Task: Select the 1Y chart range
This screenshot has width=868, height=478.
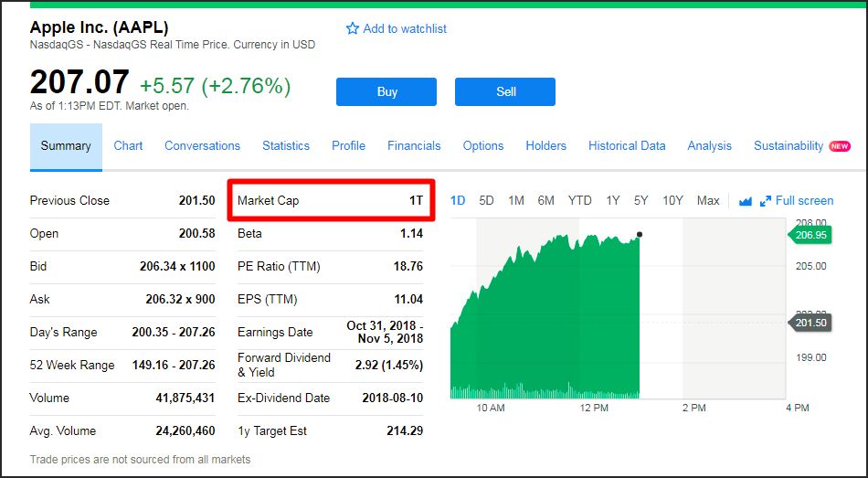Action: (x=612, y=200)
